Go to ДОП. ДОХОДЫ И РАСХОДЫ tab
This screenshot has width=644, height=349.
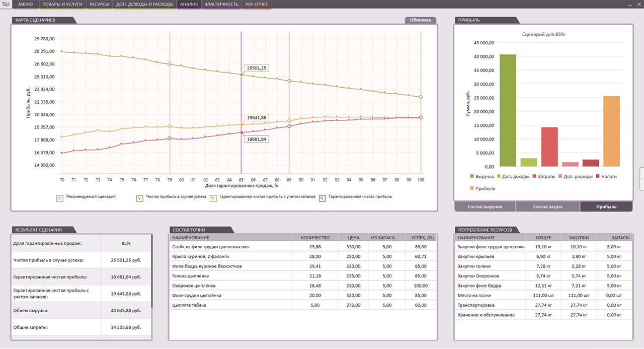(x=144, y=4)
